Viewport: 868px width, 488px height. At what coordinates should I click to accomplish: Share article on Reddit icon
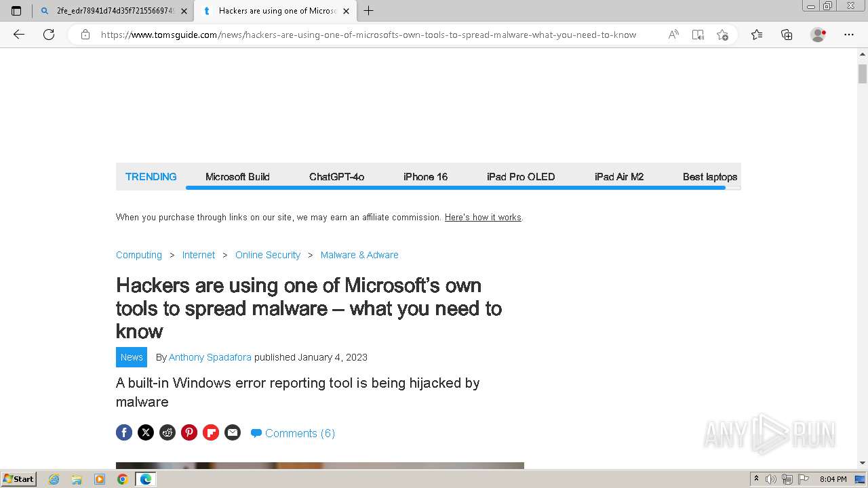[167, 432]
